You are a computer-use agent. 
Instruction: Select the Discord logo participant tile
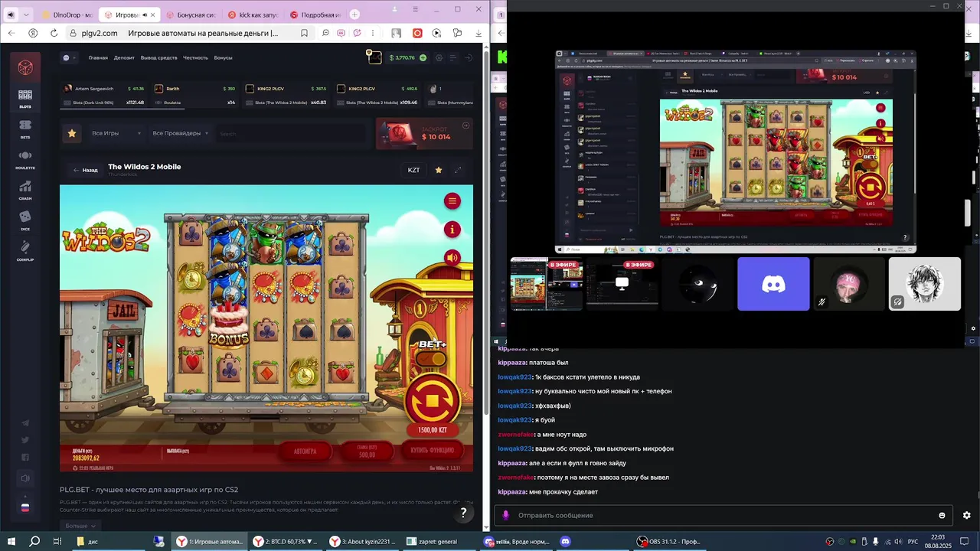pos(773,284)
